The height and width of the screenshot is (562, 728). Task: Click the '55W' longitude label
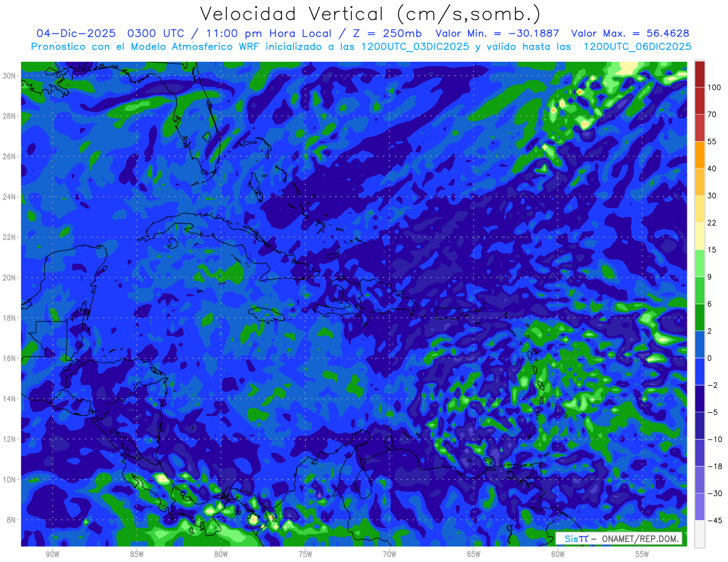(x=642, y=554)
